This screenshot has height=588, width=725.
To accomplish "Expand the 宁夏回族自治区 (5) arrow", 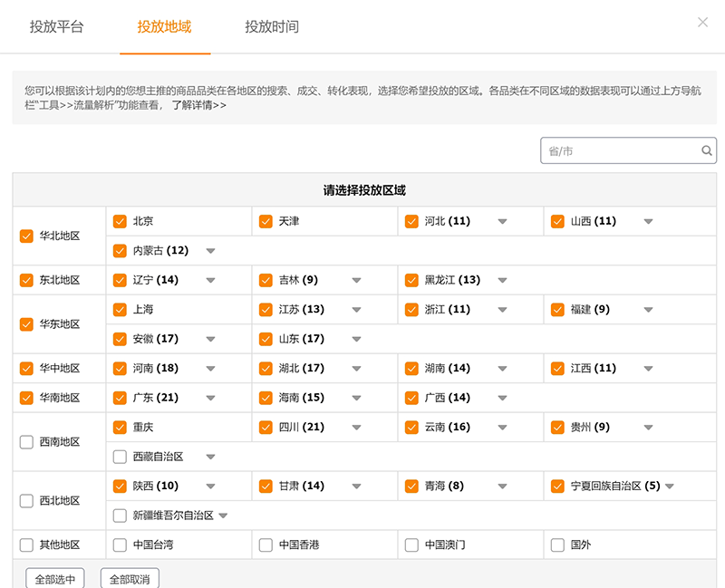I will (x=669, y=487).
